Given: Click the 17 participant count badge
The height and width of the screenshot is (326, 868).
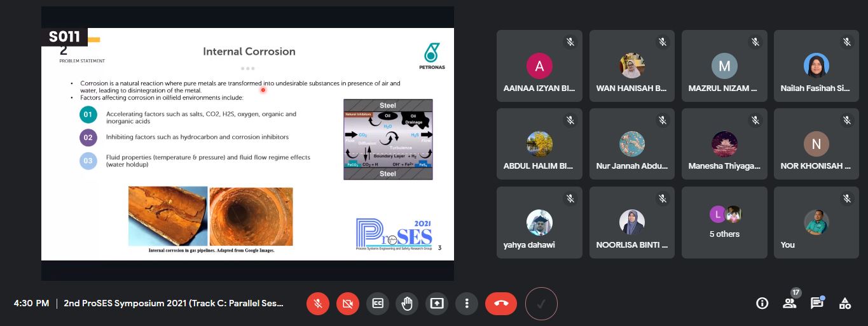Looking at the screenshot, I should pyautogui.click(x=795, y=292).
